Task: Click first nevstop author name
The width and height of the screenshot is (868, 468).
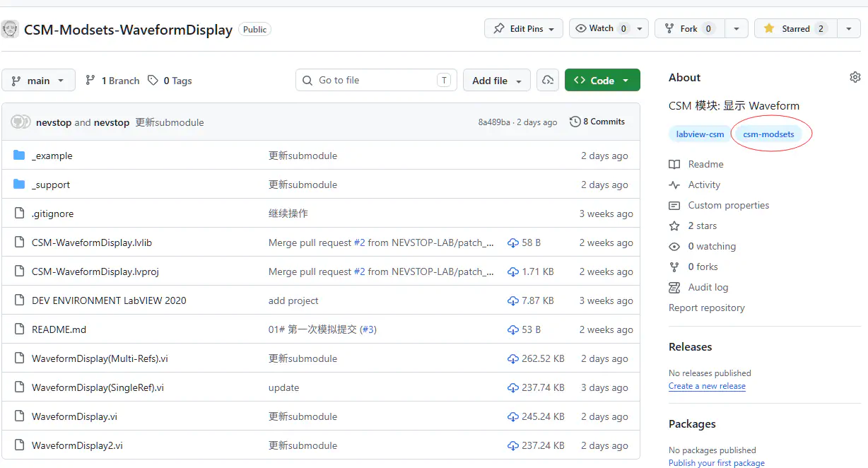Action: (54, 122)
